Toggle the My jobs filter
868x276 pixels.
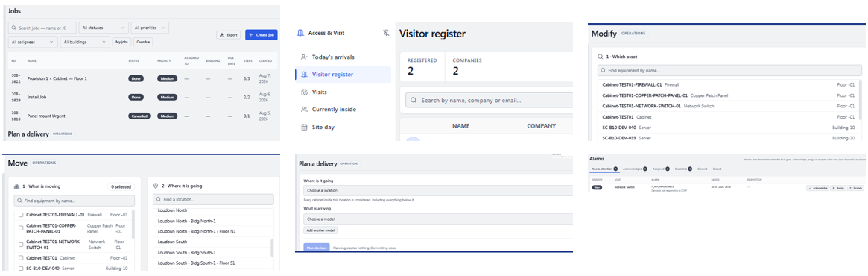121,42
